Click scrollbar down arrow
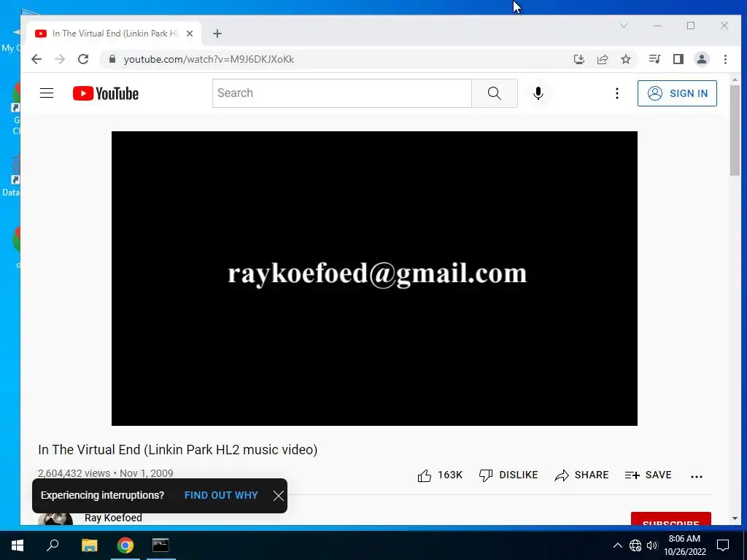The image size is (747, 560). pos(735,518)
